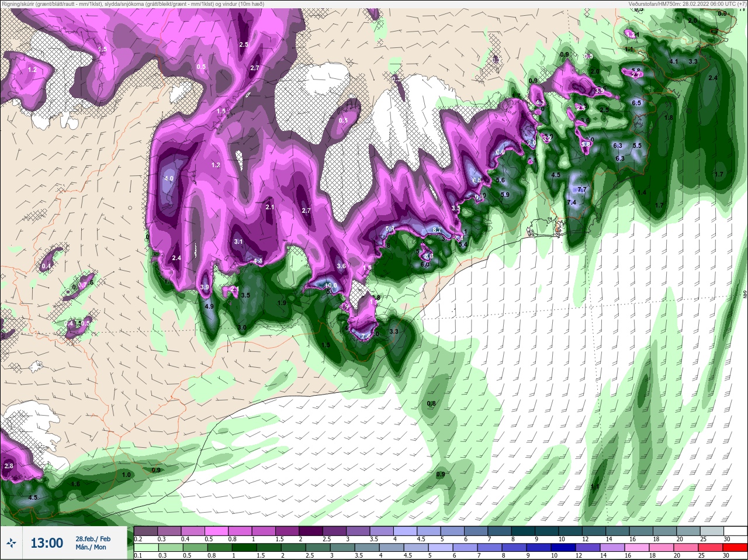Click the date label 28.feb./ Feb Mán./ Mon

(x=92, y=543)
